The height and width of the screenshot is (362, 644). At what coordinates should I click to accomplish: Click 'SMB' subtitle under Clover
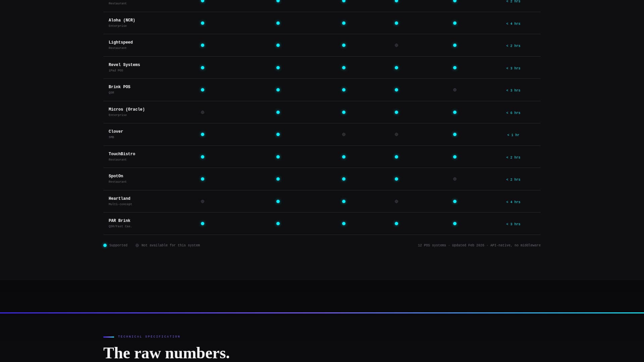pyautogui.click(x=111, y=137)
